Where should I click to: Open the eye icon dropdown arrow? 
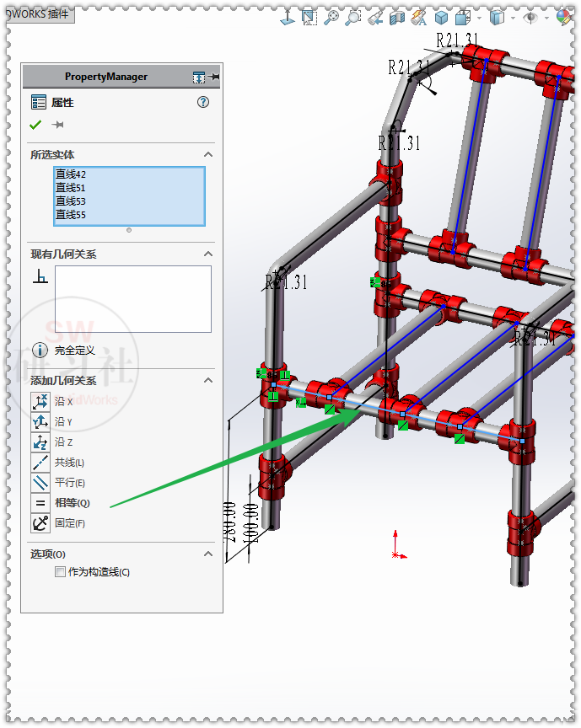546,18
